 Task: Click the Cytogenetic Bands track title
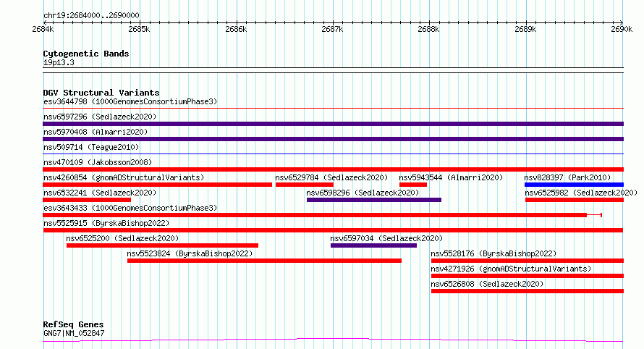[86, 54]
